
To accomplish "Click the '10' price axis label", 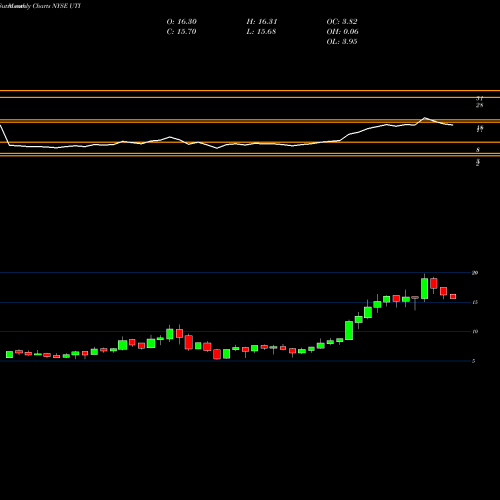I will (x=475, y=331).
